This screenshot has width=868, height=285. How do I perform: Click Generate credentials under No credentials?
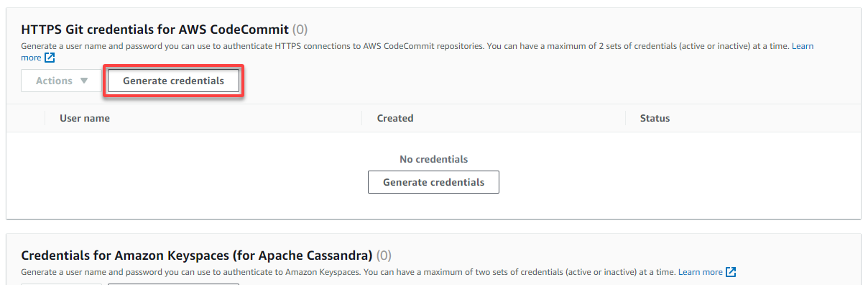(x=433, y=182)
